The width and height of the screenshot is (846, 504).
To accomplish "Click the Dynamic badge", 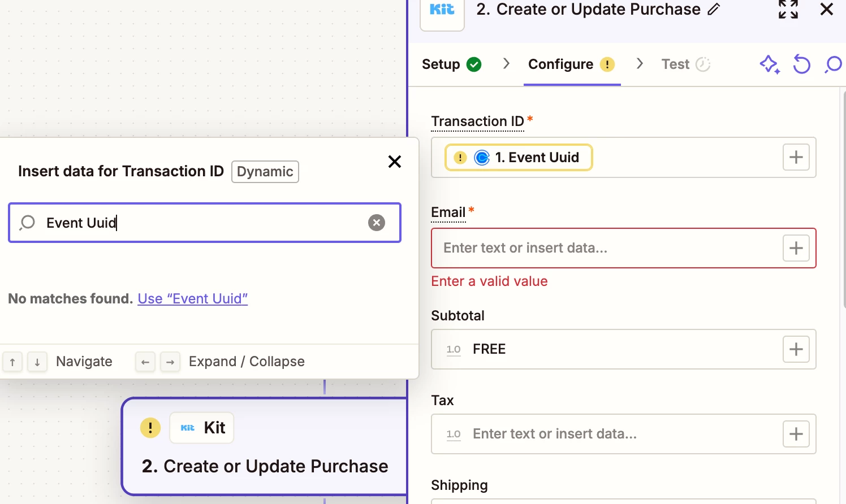I will 265,172.
